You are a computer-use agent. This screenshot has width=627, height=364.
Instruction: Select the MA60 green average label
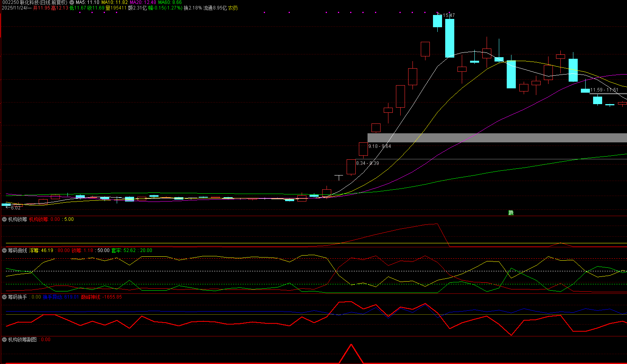tap(170, 2)
